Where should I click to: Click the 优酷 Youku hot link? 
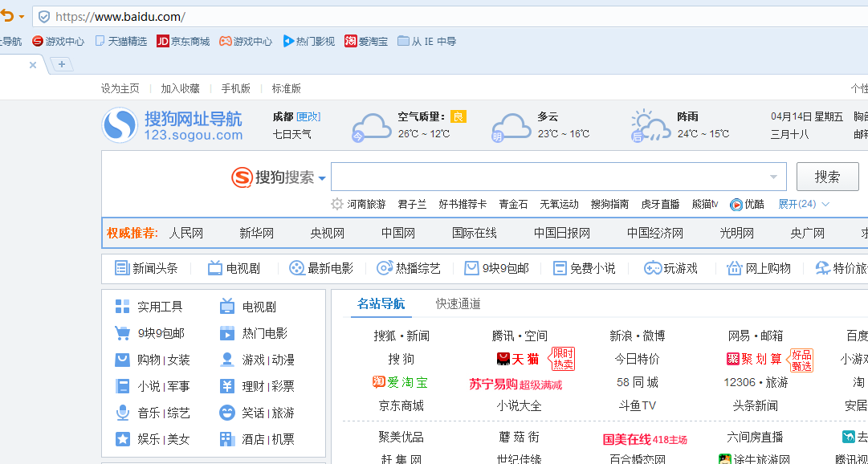(748, 205)
